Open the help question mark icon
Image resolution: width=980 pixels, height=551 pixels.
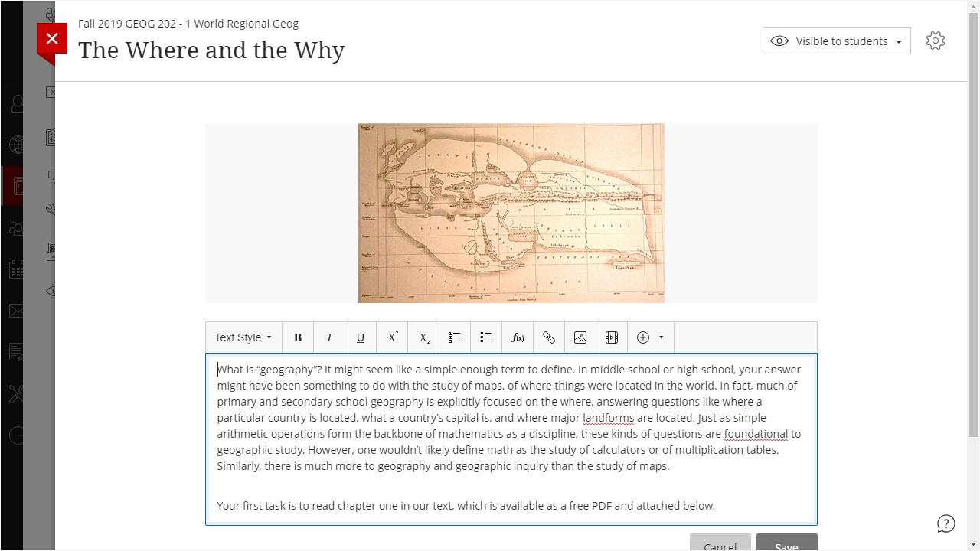click(x=946, y=523)
